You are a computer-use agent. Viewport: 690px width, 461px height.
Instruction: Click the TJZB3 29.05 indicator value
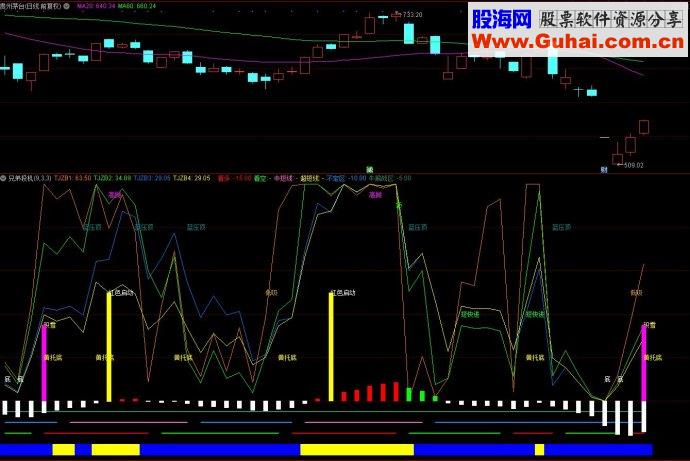pyautogui.click(x=152, y=178)
